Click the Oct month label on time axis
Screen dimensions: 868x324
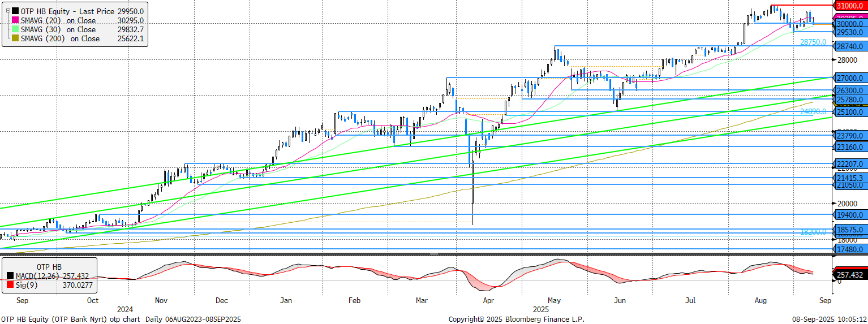93,301
